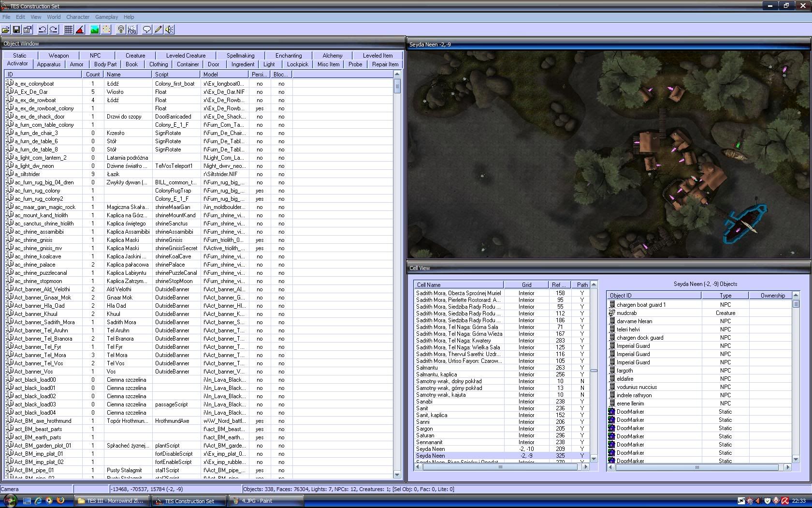Click the Object Window vertical scrollbar thumb
This screenshot has height=508, width=812.
(397, 86)
